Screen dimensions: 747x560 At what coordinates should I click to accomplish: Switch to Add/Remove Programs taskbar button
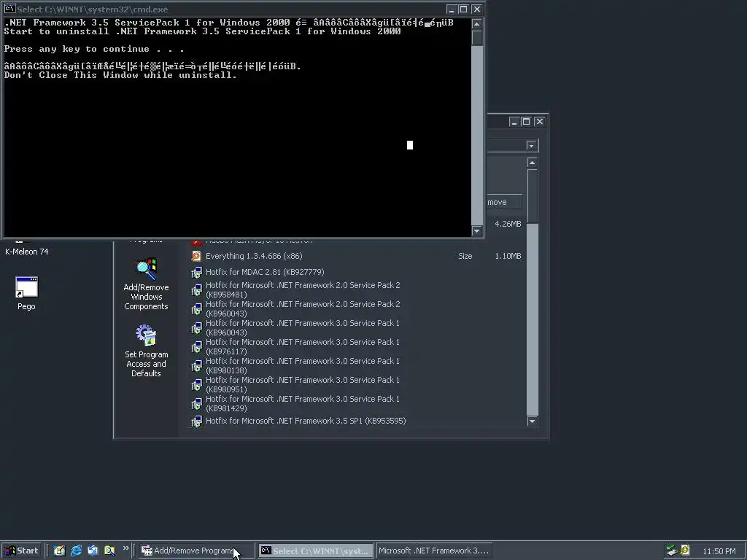[196, 551]
